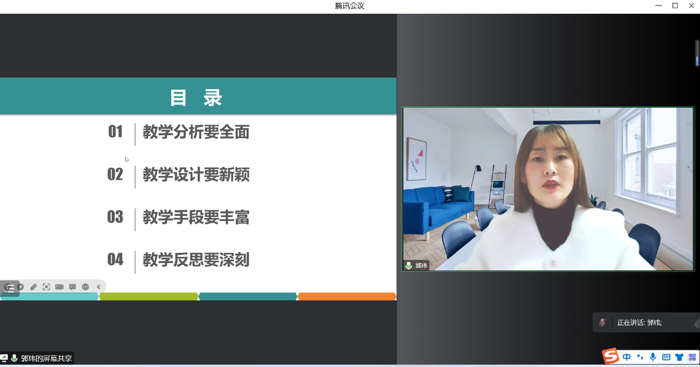Collapse the slideshow toolbar with the left chevron
700x367 pixels.
[x=99, y=287]
